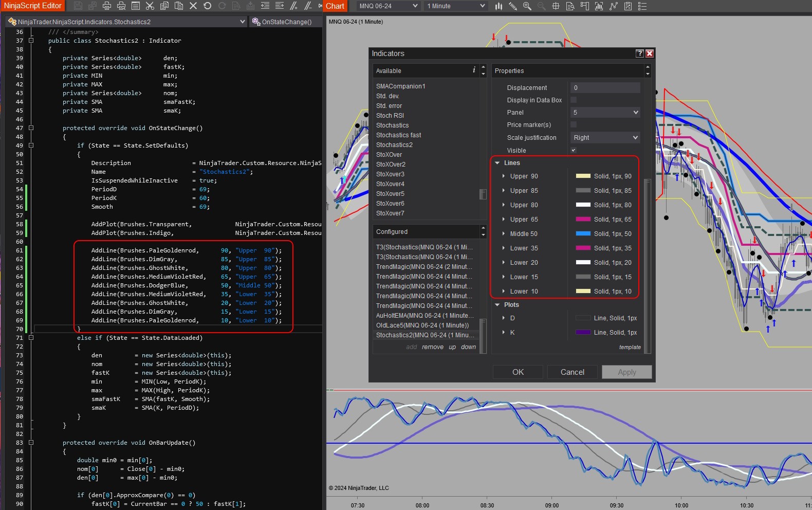Click the Zoom In magnifier on chart toolbar
Image resolution: width=812 pixels, height=510 pixels.
click(x=527, y=6)
